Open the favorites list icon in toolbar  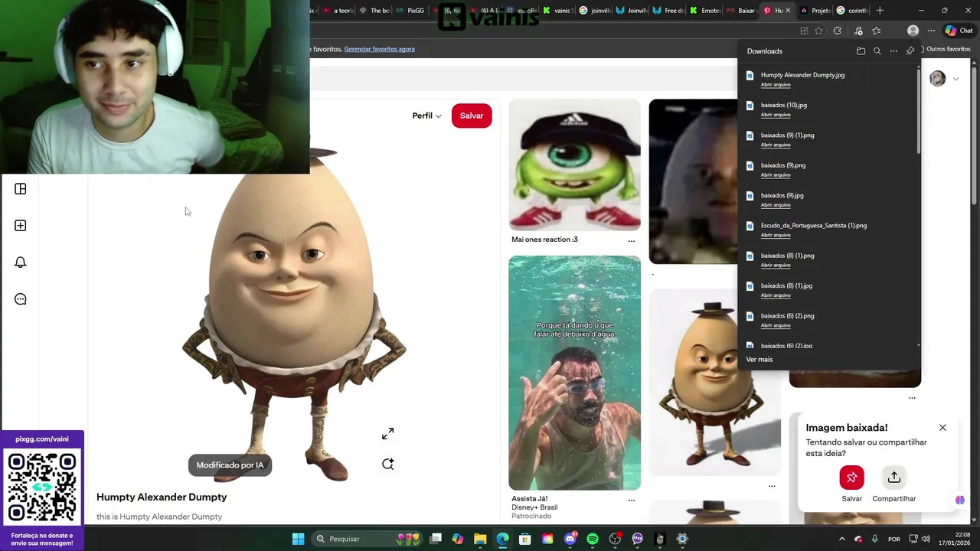876,31
